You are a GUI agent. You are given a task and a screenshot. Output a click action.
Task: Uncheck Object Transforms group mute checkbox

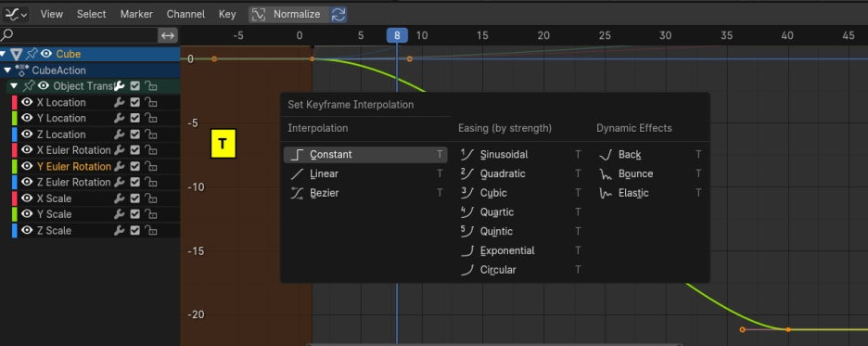(134, 86)
